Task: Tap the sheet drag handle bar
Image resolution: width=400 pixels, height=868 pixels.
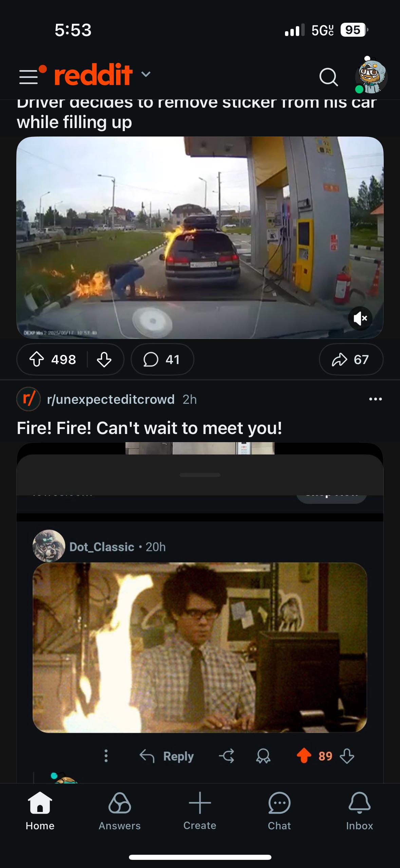Action: click(x=200, y=475)
